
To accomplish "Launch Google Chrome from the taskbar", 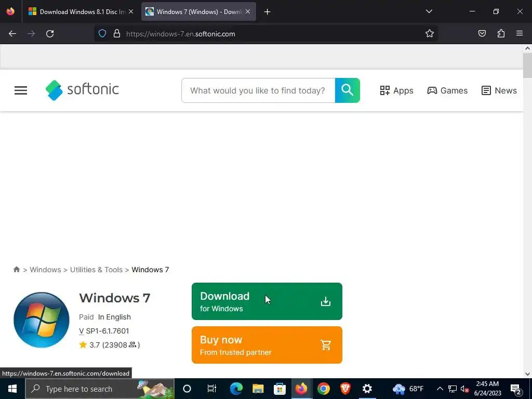I will (x=324, y=389).
